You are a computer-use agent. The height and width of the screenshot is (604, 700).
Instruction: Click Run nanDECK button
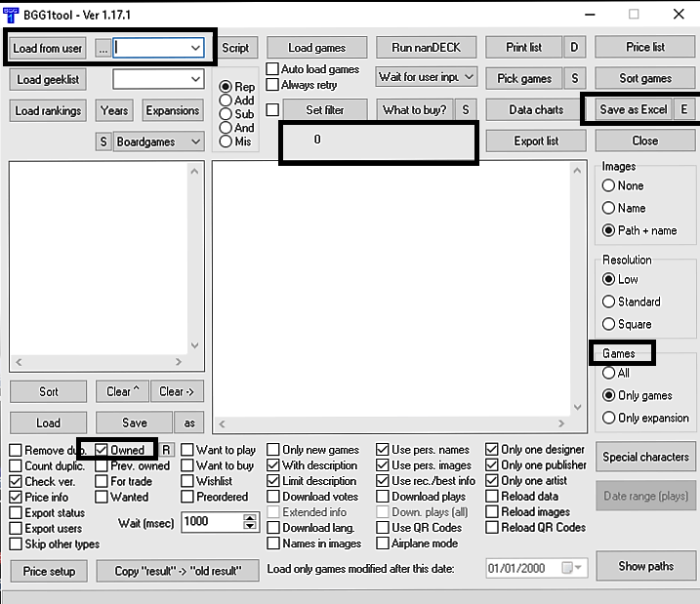(x=426, y=47)
